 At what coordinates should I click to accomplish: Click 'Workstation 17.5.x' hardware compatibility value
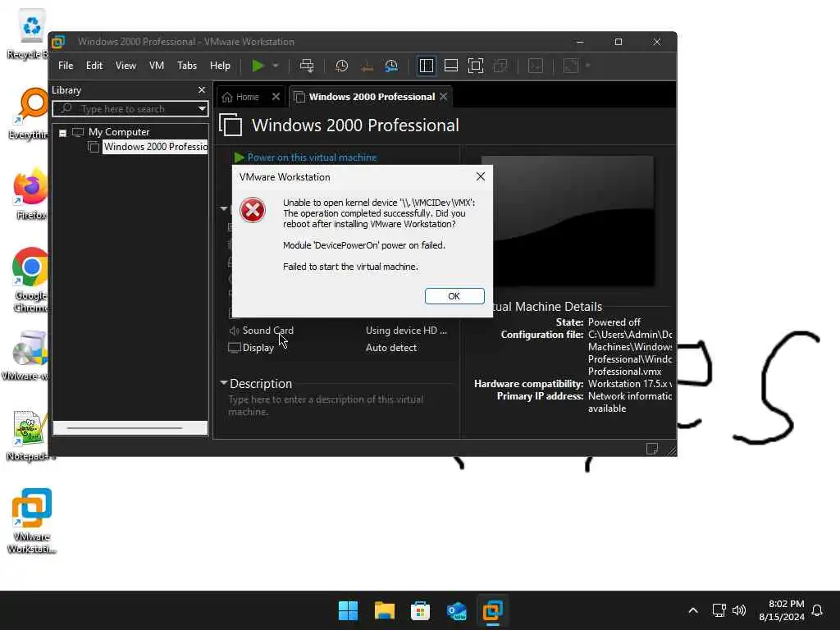[x=630, y=384]
